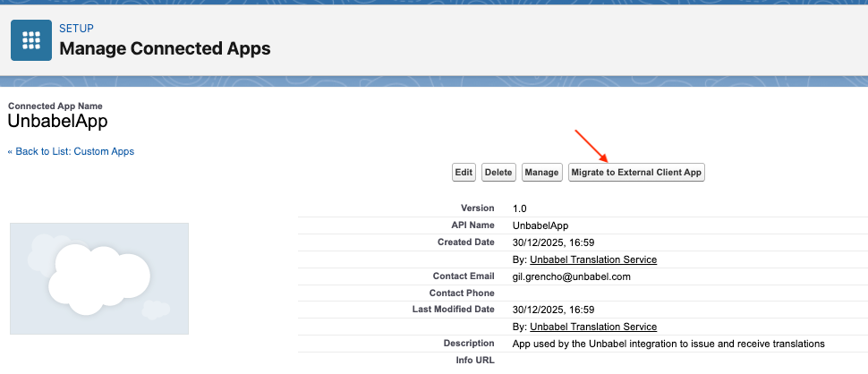The width and height of the screenshot is (868, 374).
Task: Click the SETUP breadcrumb label
Action: [x=76, y=29]
